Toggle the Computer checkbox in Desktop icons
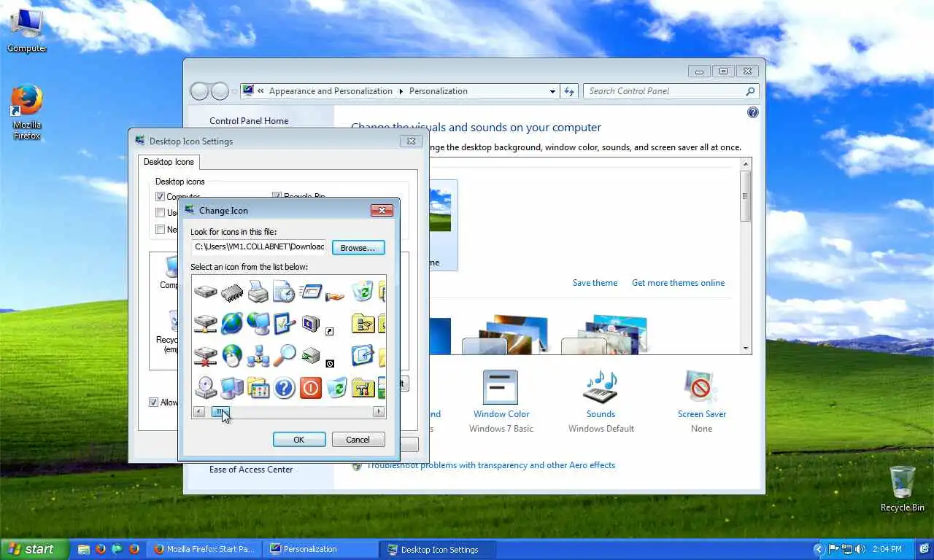Viewport: 934px width, 560px height. (x=160, y=197)
